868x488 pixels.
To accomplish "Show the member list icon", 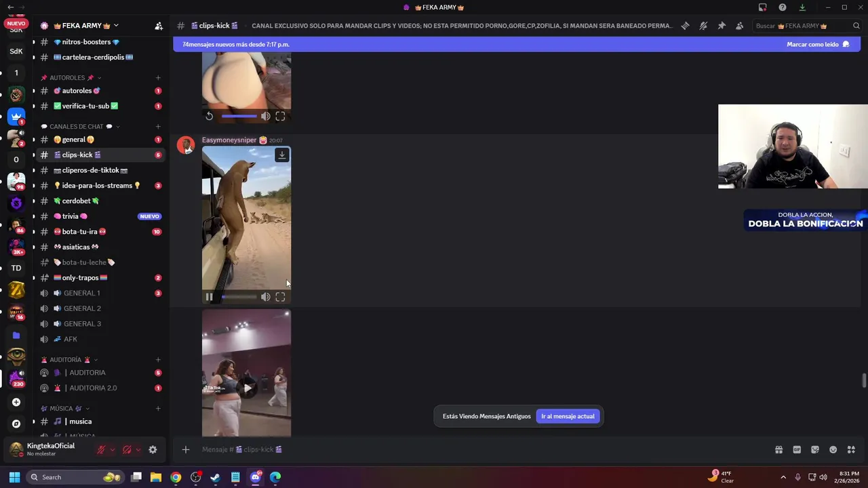I will (x=739, y=26).
